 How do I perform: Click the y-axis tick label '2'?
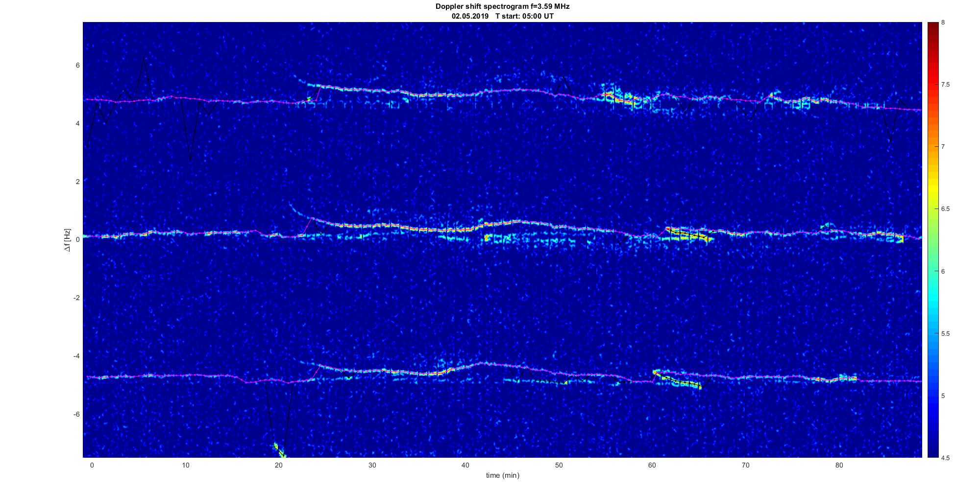coord(78,182)
